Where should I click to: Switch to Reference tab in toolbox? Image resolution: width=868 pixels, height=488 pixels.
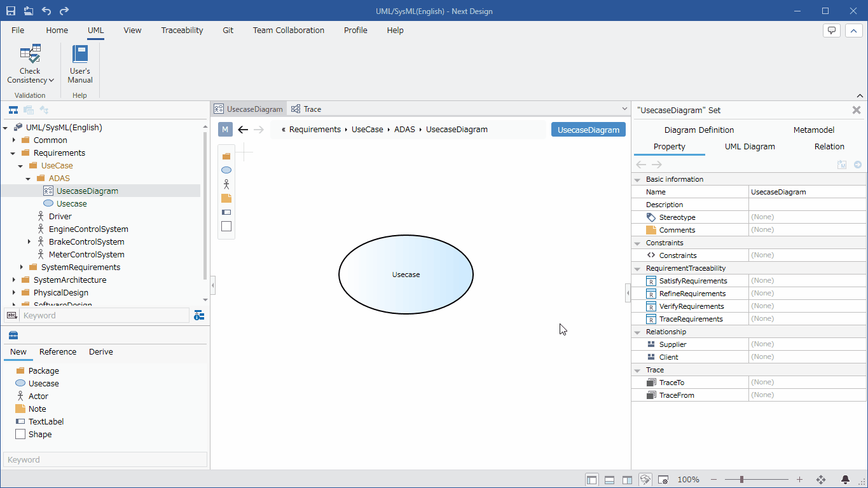click(x=58, y=352)
